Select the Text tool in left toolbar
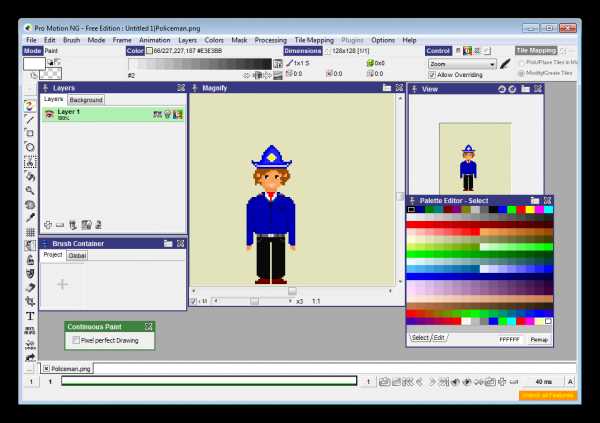Image resolution: width=600 pixels, height=423 pixels. tap(30, 316)
